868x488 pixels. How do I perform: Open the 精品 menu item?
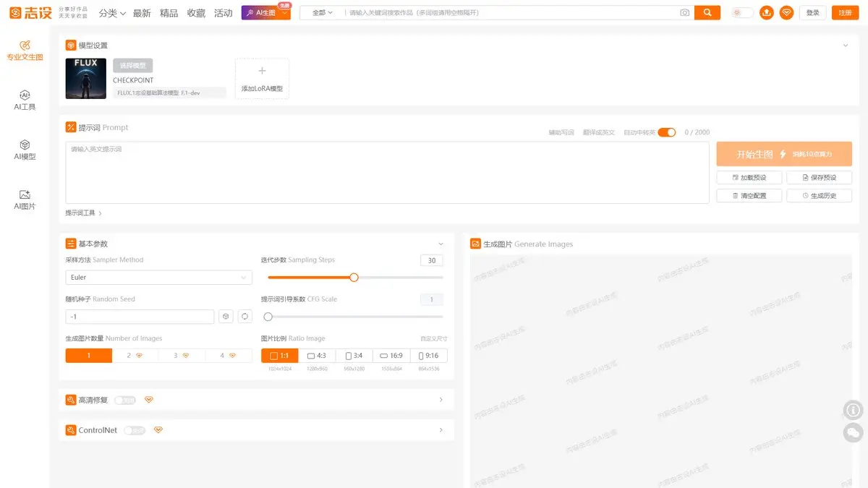point(169,13)
